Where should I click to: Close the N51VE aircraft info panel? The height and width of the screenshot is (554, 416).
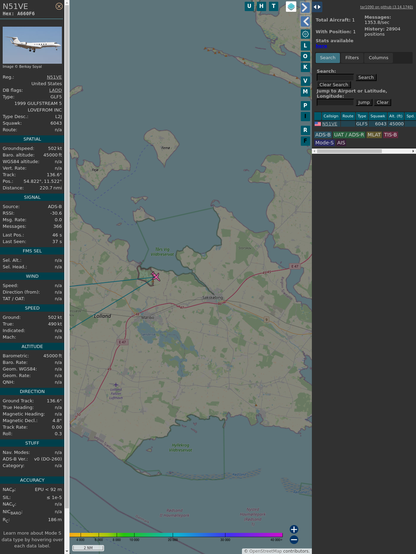(59, 6)
